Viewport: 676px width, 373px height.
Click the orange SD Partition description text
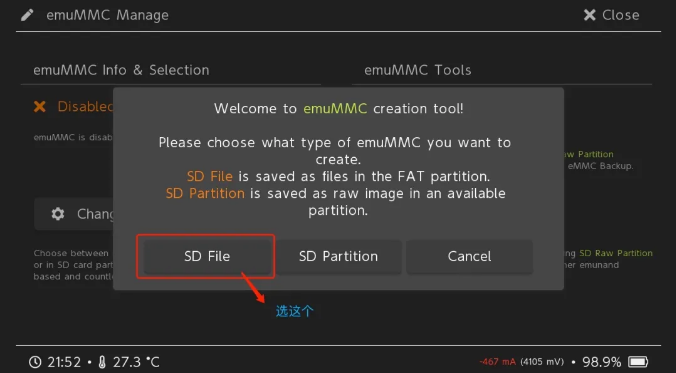point(205,193)
